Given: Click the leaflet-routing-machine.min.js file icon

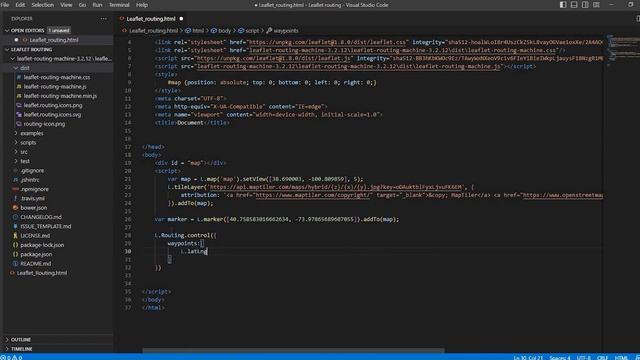Looking at the screenshot, I should click(x=19, y=96).
